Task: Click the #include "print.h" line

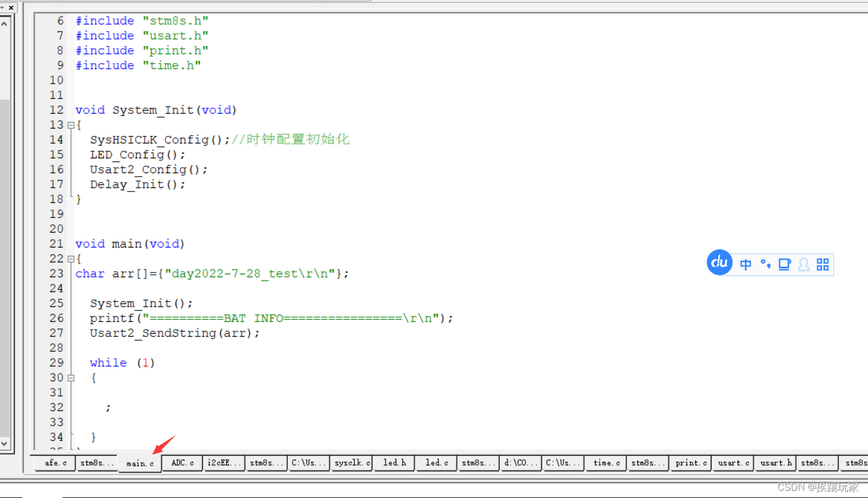Action: [142, 51]
